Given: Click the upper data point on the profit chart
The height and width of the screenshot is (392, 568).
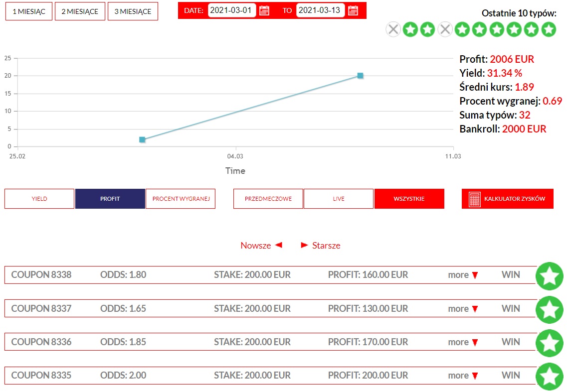Looking at the screenshot, I should [360, 76].
